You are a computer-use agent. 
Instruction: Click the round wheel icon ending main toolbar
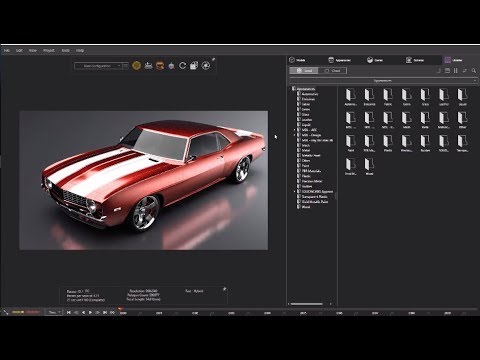(x=206, y=66)
